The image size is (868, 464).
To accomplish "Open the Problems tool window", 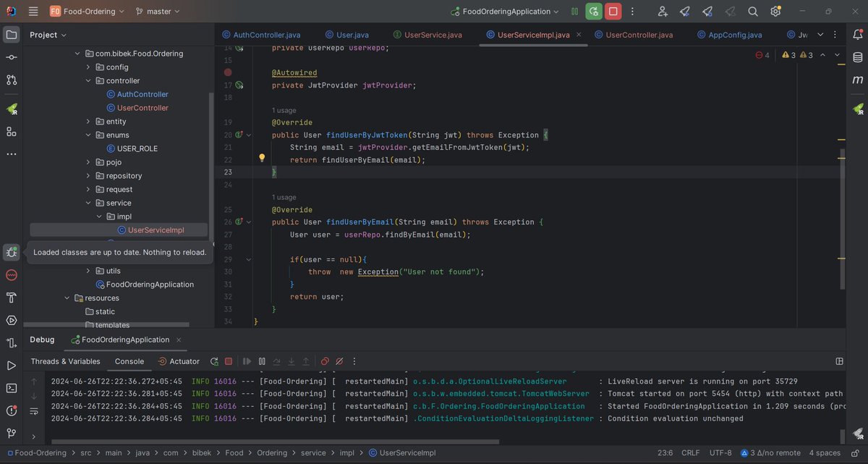I will pyautogui.click(x=11, y=410).
